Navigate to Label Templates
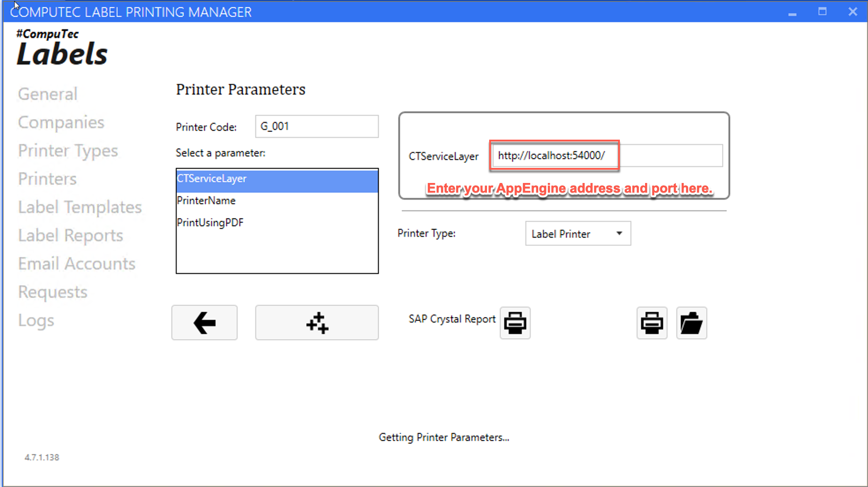The height and width of the screenshot is (487, 868). pyautogui.click(x=80, y=207)
